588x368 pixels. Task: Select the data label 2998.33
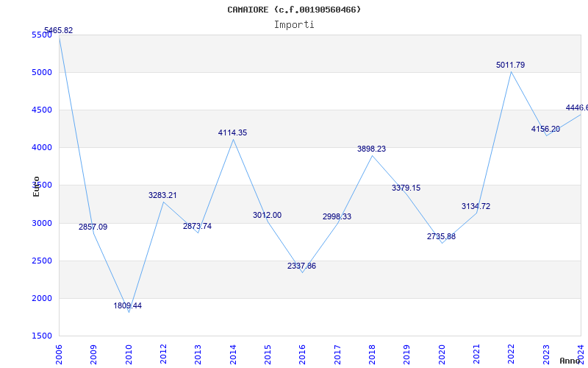[x=337, y=216]
